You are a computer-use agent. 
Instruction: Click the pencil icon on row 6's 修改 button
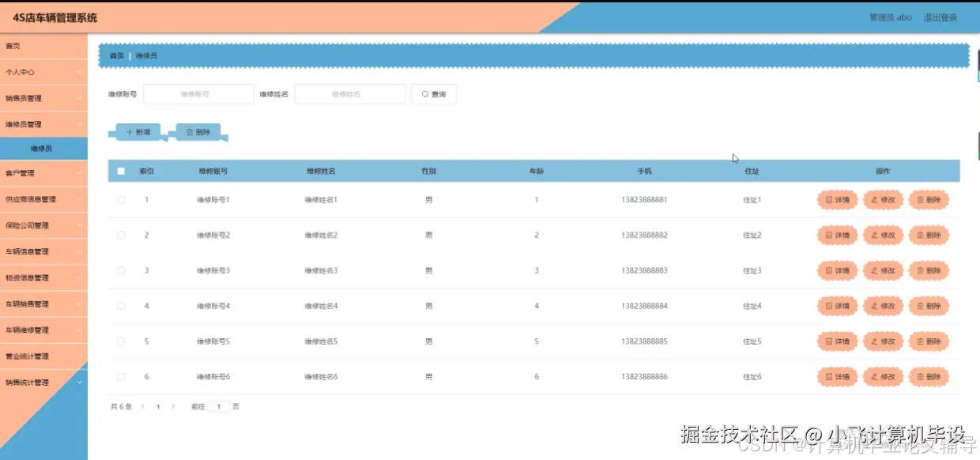point(873,377)
